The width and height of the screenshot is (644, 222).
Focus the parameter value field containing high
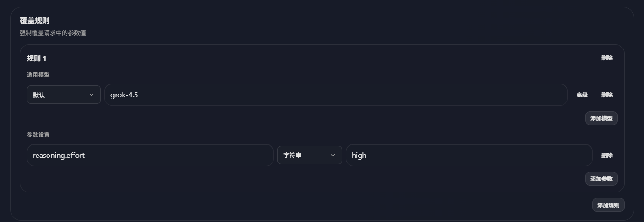(469, 155)
